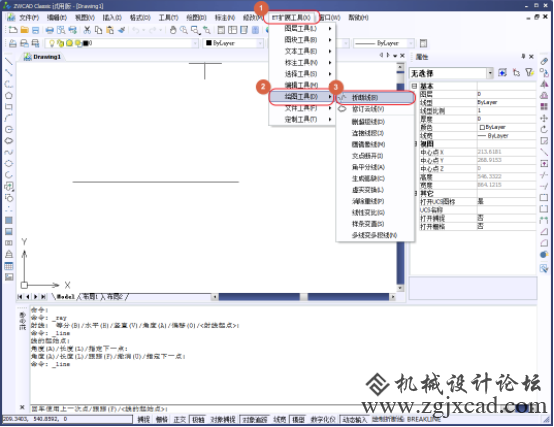Click the Paste clipboard icon
554x427 pixels.
click(110, 30)
